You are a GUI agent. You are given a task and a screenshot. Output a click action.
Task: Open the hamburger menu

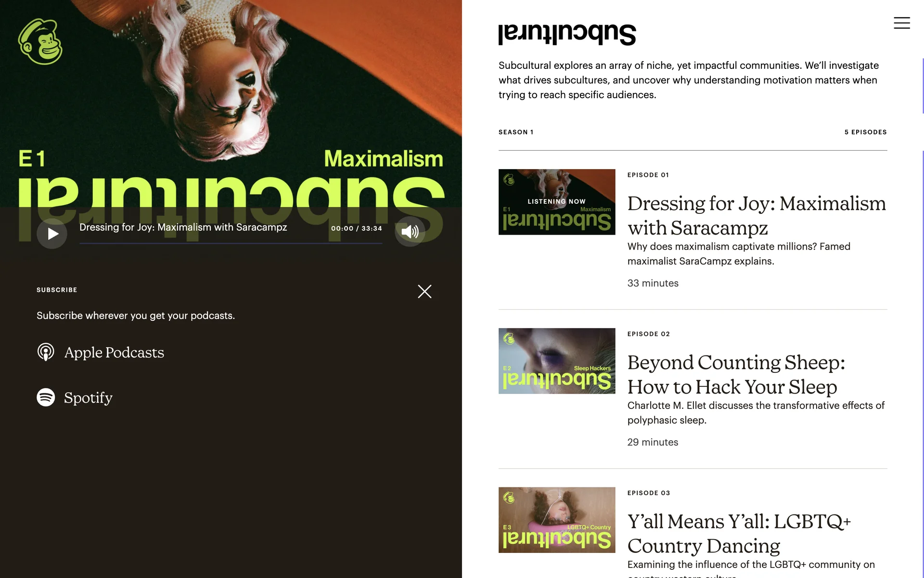pos(901,23)
